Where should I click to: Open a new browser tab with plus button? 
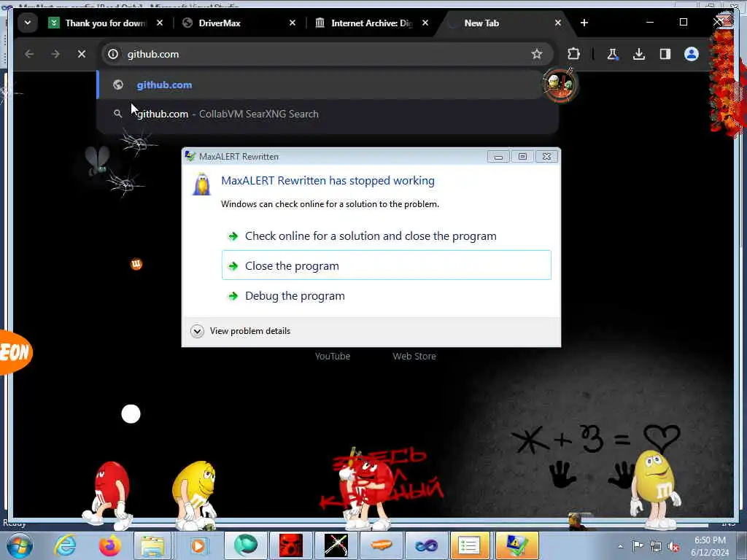pyautogui.click(x=584, y=23)
